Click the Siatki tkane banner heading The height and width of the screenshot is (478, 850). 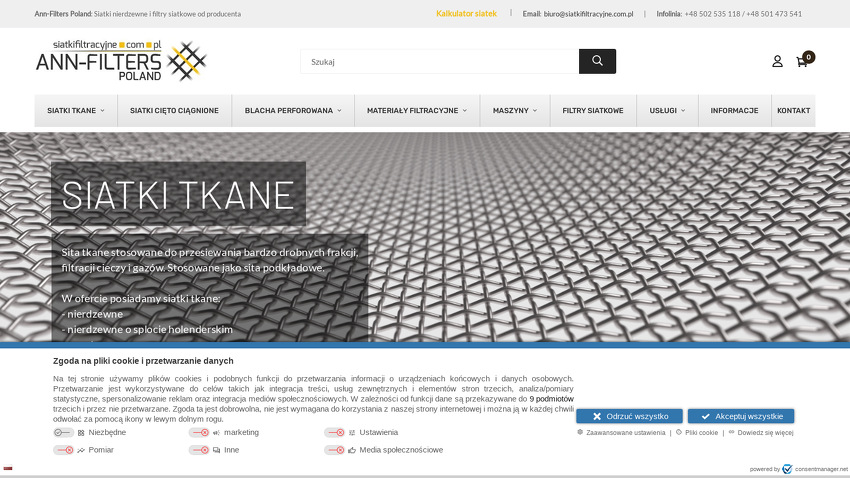(x=178, y=195)
